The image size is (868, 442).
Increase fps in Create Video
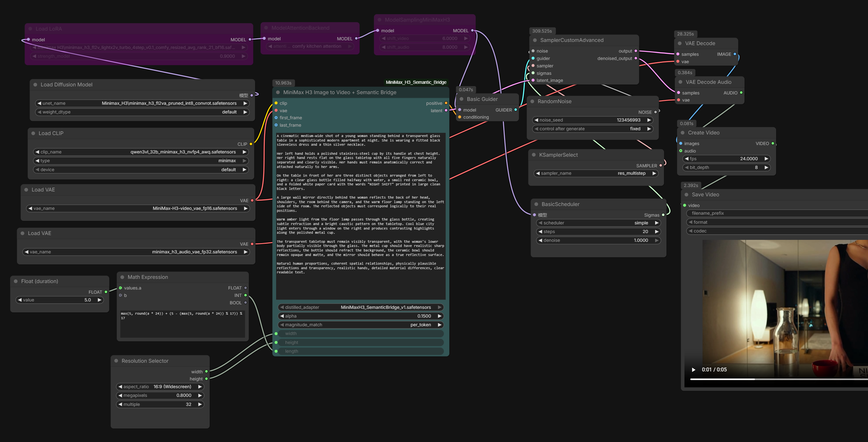pos(766,159)
